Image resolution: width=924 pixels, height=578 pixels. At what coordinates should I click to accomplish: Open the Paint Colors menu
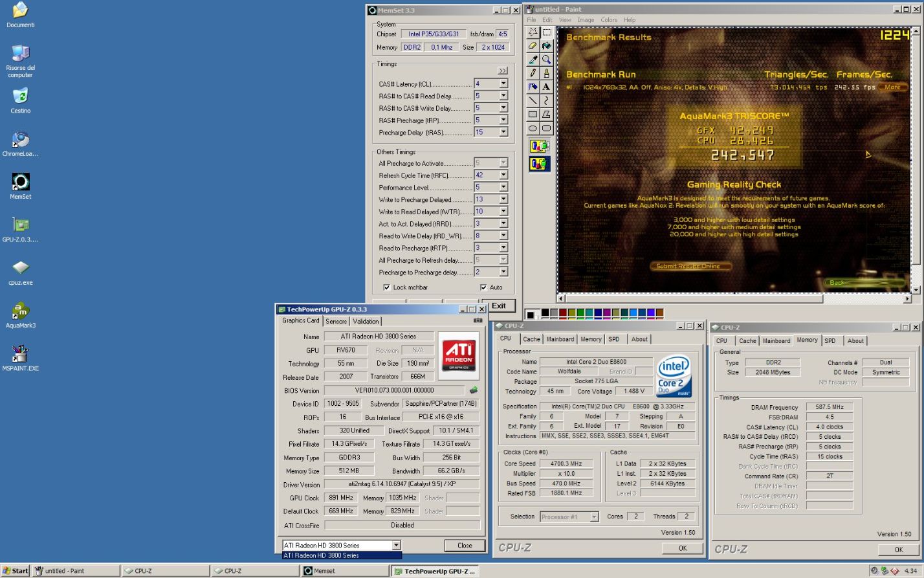[x=609, y=20]
